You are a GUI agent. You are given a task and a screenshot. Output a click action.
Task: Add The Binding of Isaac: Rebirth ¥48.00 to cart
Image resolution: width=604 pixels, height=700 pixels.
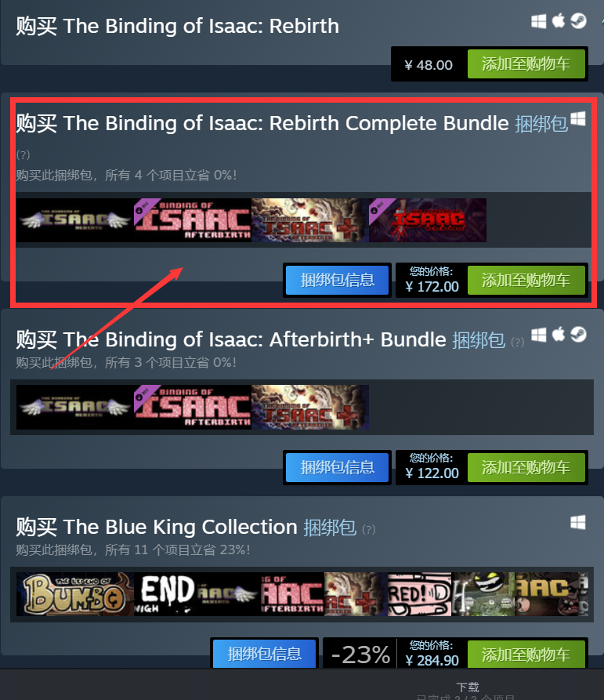coord(526,64)
